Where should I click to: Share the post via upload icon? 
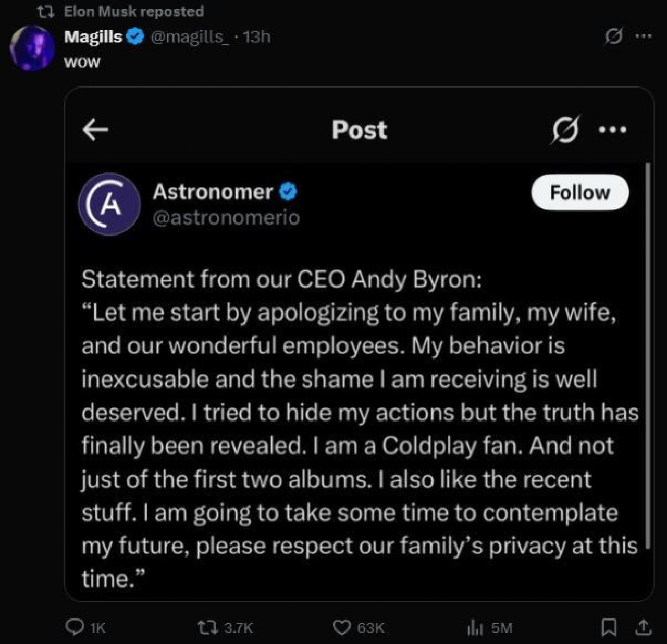click(x=643, y=627)
